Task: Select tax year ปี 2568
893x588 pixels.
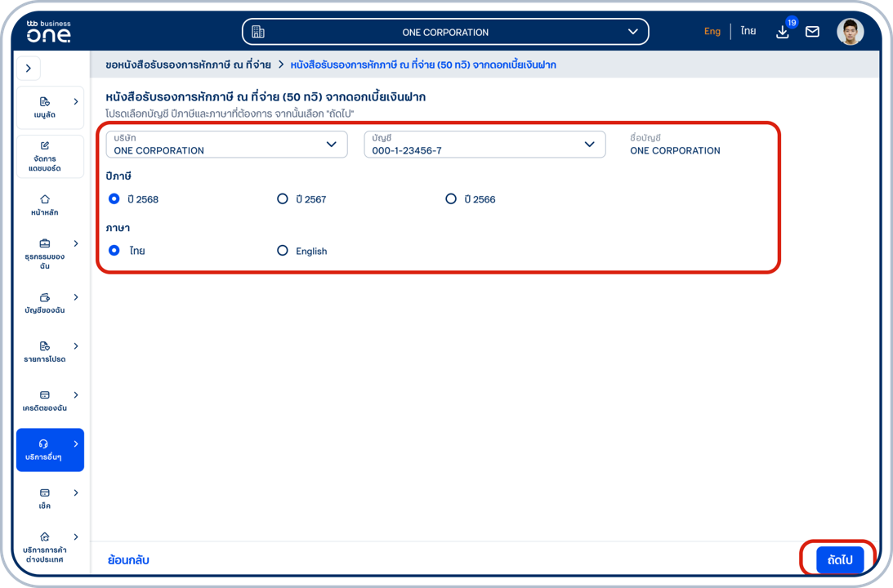Action: point(114,198)
